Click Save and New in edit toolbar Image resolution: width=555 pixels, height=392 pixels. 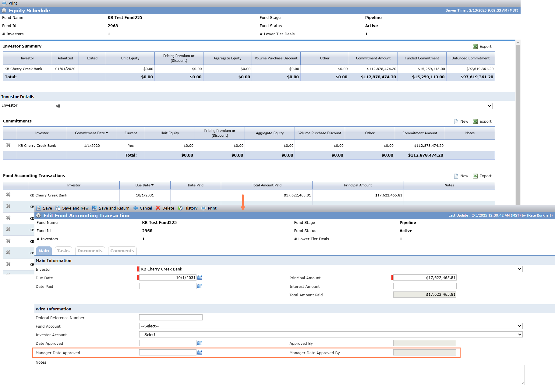coord(72,208)
